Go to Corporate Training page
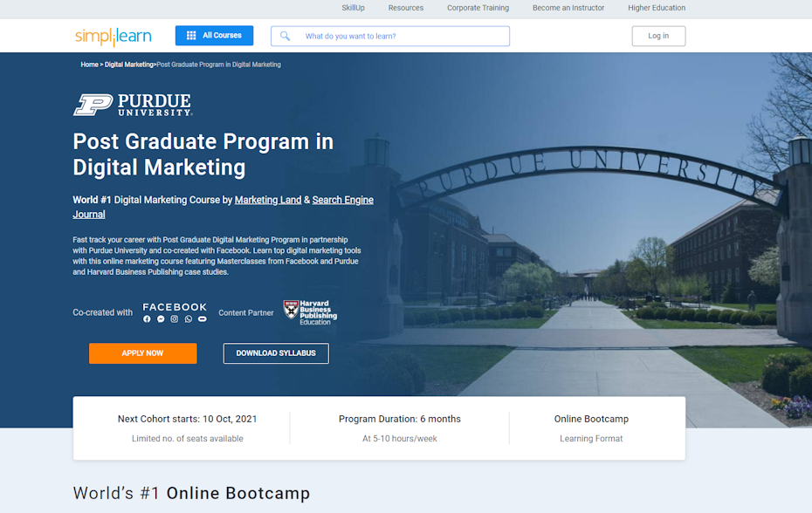The height and width of the screenshot is (513, 812). [x=478, y=8]
